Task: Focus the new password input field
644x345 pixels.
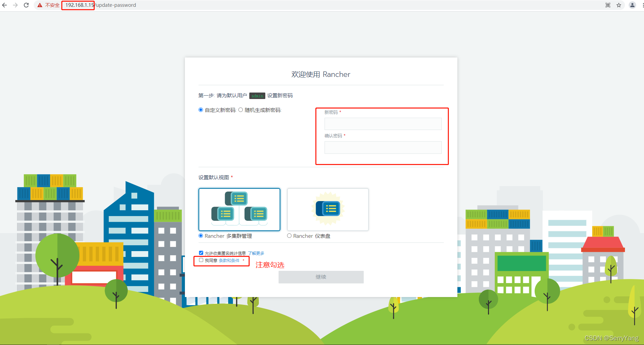Action: click(383, 124)
